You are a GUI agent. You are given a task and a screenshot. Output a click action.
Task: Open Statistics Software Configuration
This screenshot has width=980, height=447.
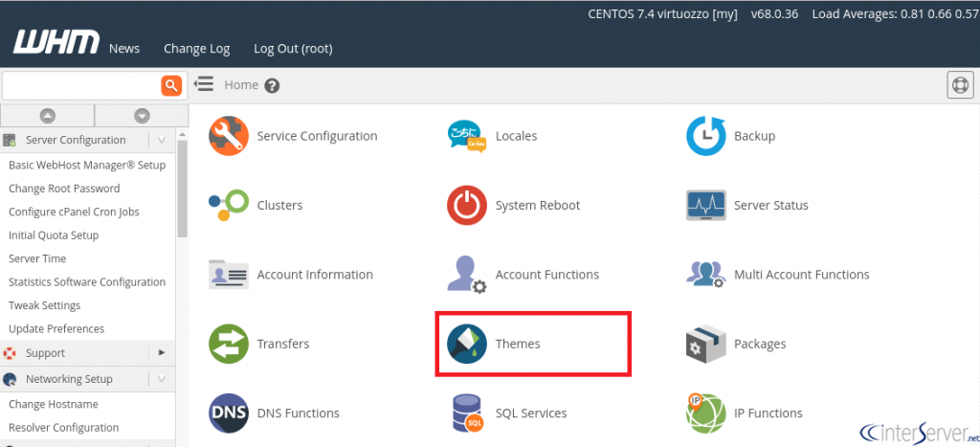coord(87,282)
